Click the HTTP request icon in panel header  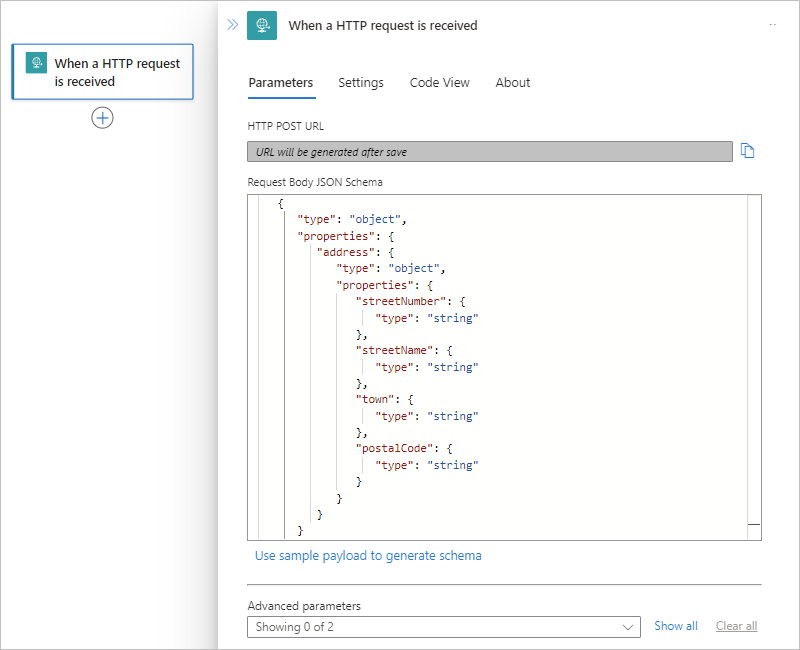click(x=262, y=25)
